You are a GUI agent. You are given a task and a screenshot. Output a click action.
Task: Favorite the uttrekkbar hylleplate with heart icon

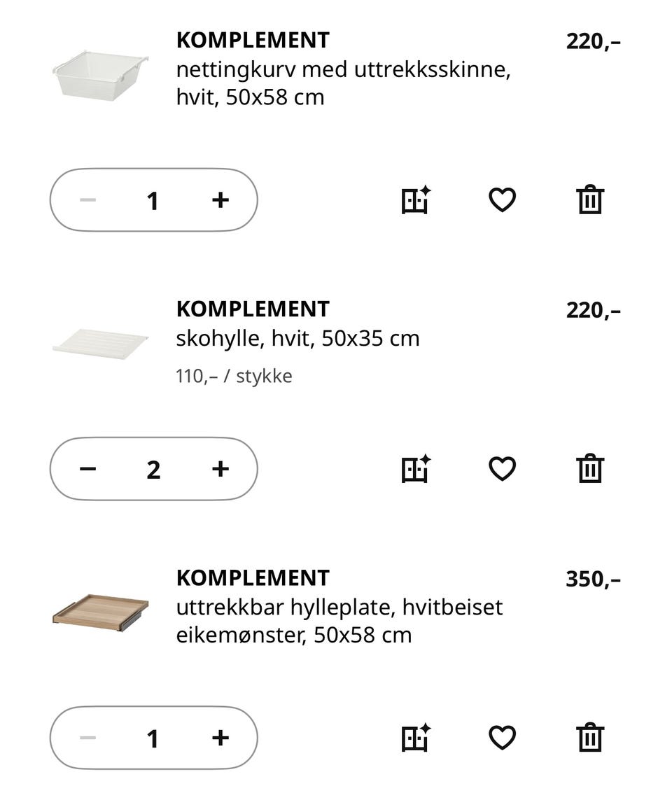(x=502, y=737)
